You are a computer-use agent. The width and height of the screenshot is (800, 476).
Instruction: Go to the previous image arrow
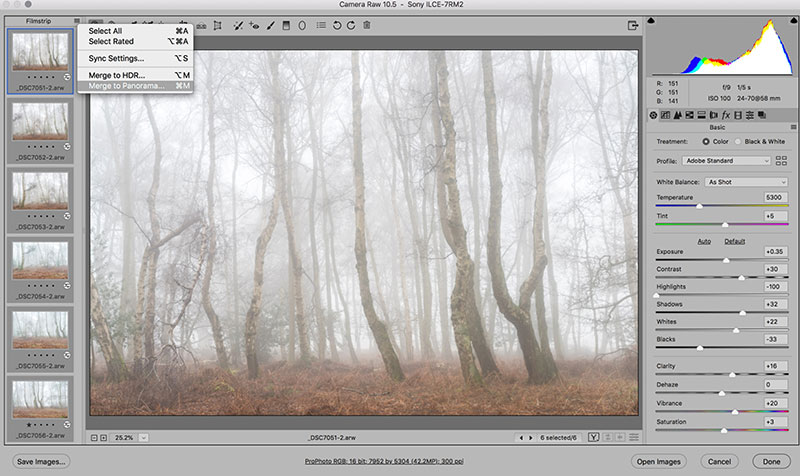click(x=521, y=438)
